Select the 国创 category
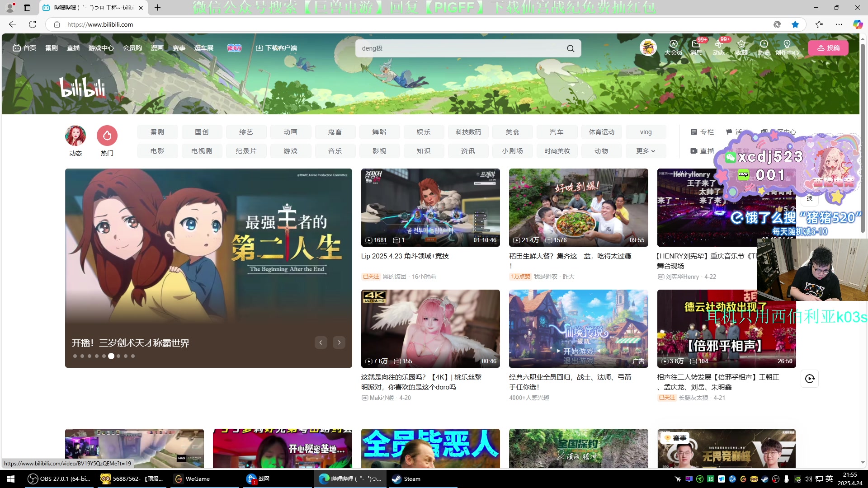Image resolution: width=868 pixels, height=488 pixels. tap(202, 132)
